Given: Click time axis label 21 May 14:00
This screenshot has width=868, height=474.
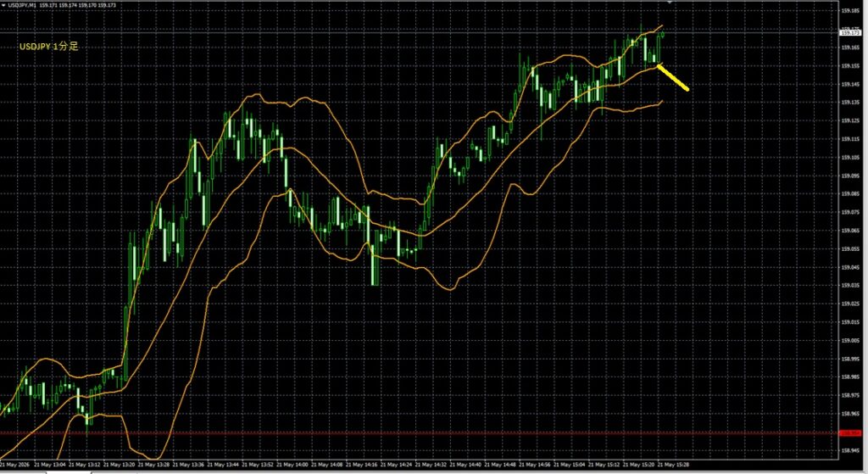Looking at the screenshot, I should tap(292, 465).
